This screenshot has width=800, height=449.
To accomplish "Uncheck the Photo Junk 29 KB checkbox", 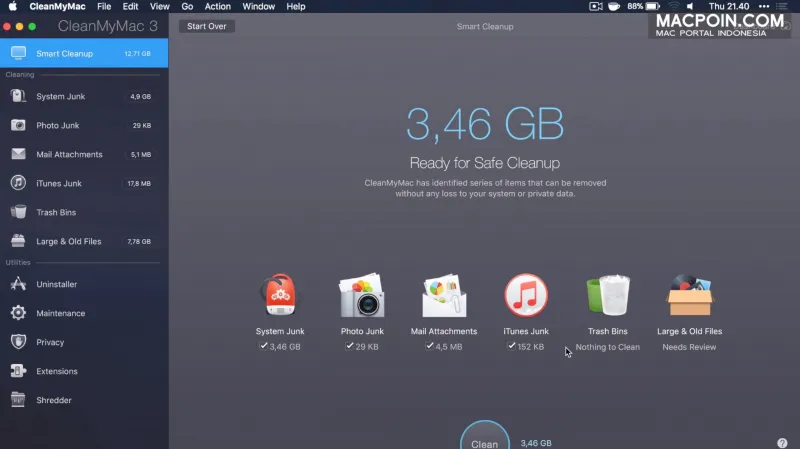I will click(349, 346).
